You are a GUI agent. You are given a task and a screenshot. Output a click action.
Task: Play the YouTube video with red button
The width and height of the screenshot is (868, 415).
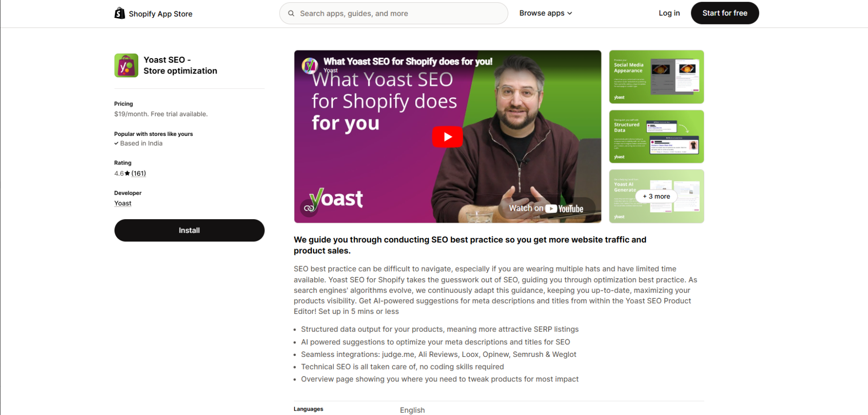click(x=447, y=137)
